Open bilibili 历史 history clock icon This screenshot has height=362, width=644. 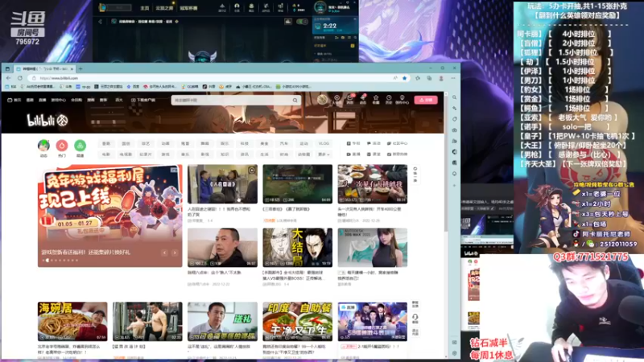(x=389, y=99)
